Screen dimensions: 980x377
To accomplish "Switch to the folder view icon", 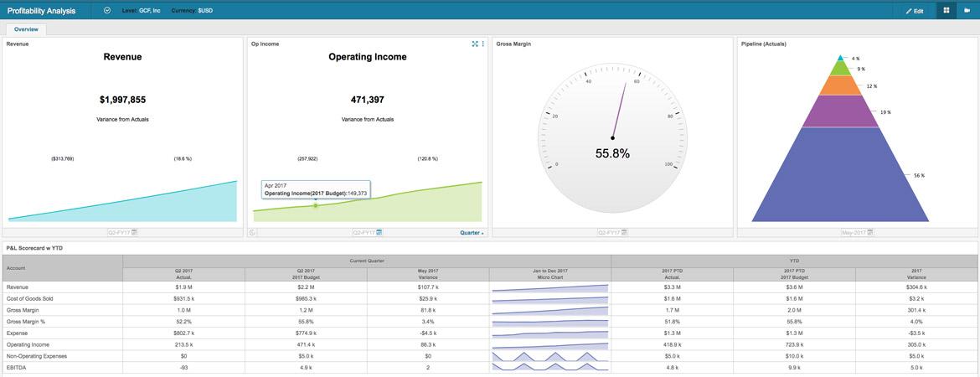I will (967, 11).
